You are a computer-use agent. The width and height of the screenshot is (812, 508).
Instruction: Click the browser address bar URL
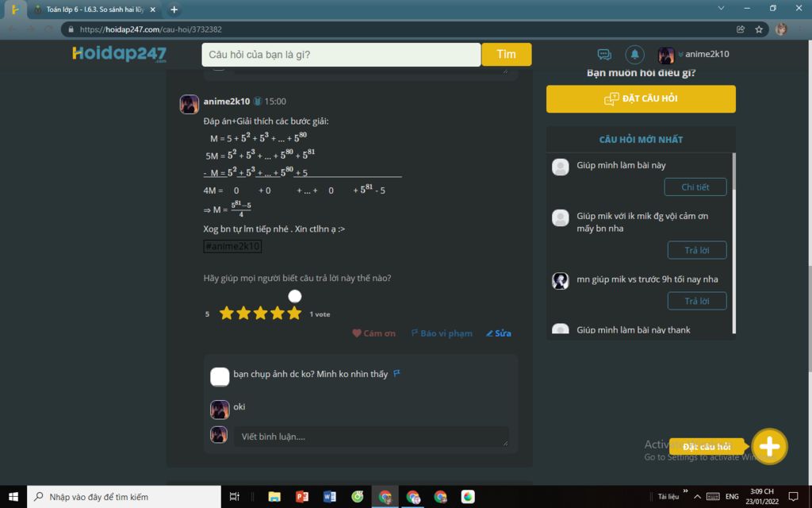[x=151, y=29]
